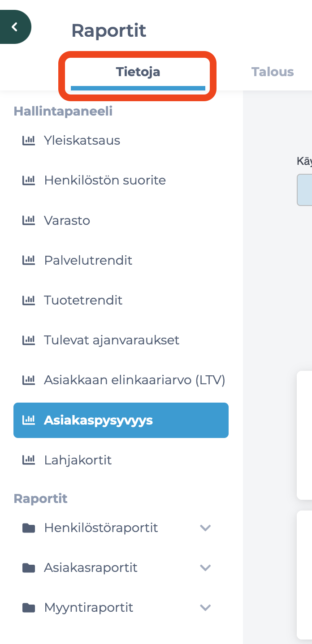Screen dimensions: 312x644
Task: Click the chart icon beside Lahjakortit
Action: (x=29, y=460)
